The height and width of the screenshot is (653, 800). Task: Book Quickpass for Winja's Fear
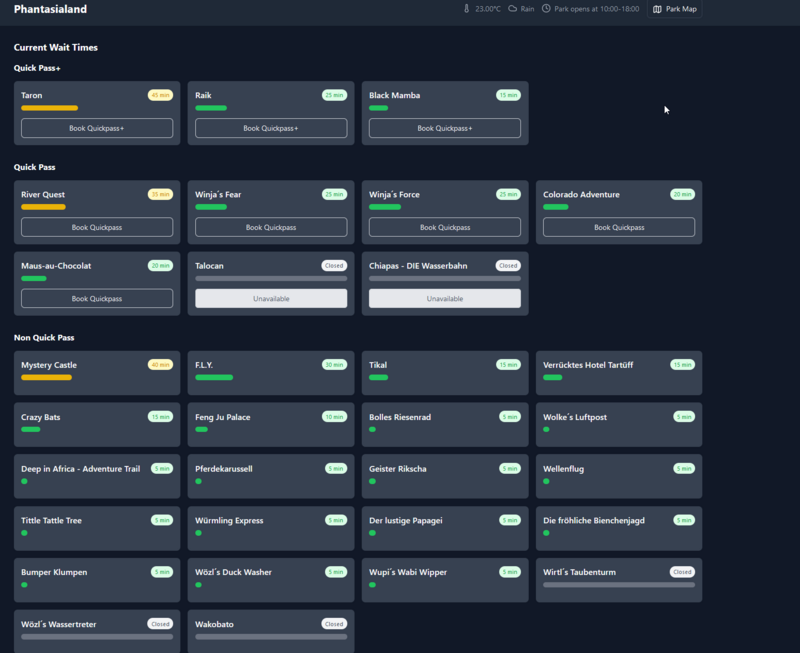271,227
